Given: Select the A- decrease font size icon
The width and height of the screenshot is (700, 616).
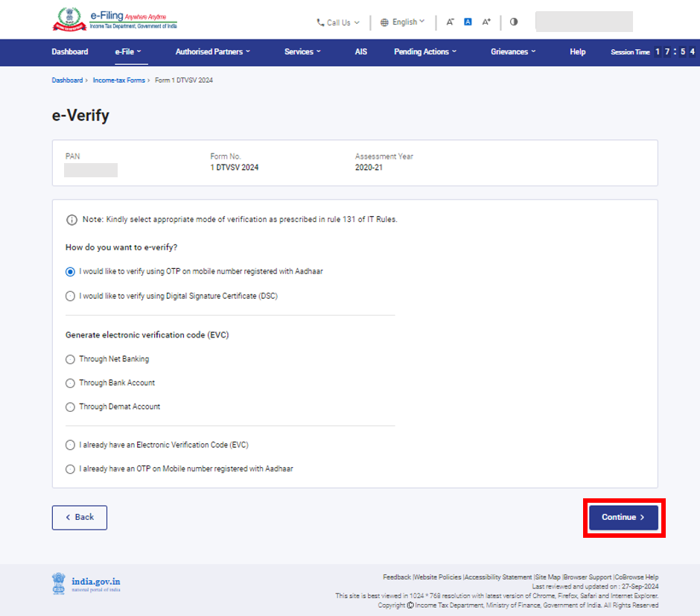Looking at the screenshot, I should 450,22.
